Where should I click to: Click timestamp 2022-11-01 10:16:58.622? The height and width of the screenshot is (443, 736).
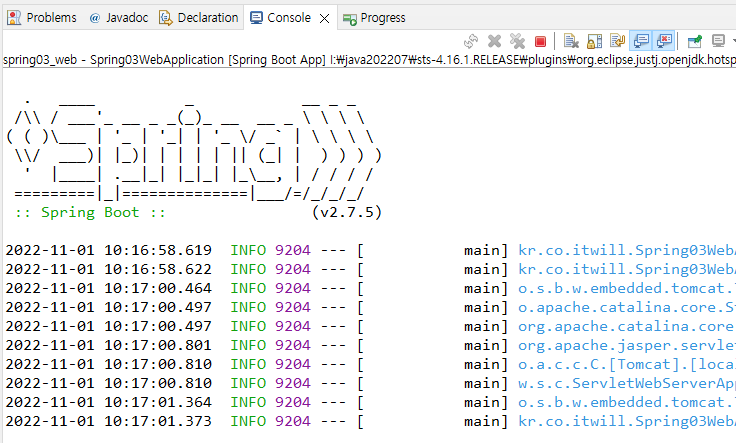tap(109, 269)
